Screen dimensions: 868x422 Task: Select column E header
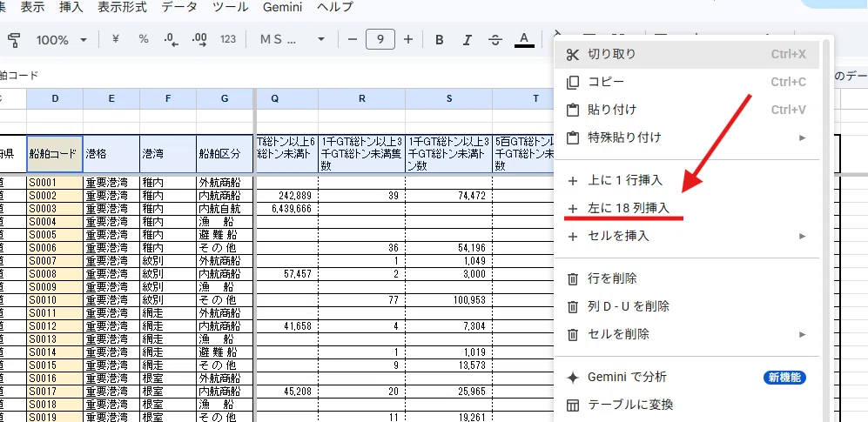111,98
